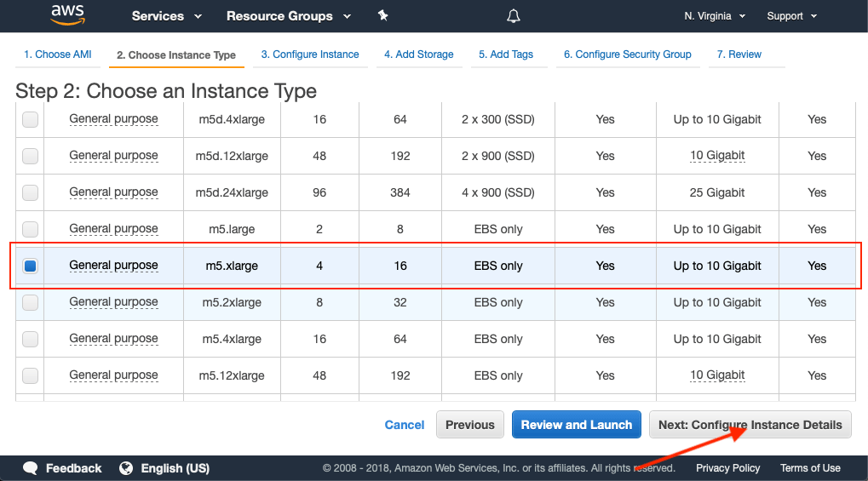The height and width of the screenshot is (481, 868).
Task: Open the notifications bell
Action: (513, 16)
